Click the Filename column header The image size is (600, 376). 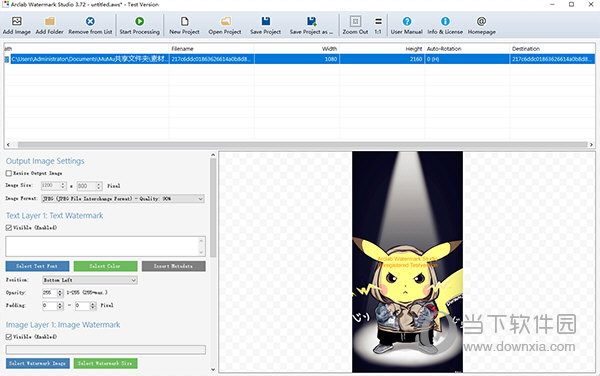pyautogui.click(x=212, y=49)
